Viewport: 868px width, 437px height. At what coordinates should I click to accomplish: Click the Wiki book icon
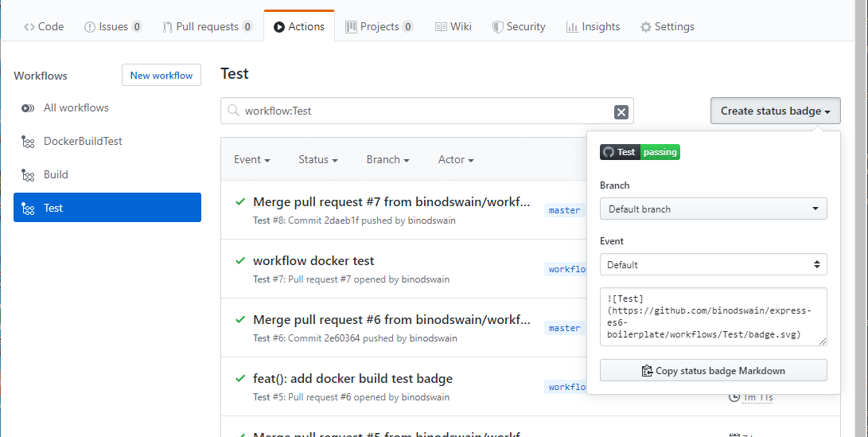(441, 27)
